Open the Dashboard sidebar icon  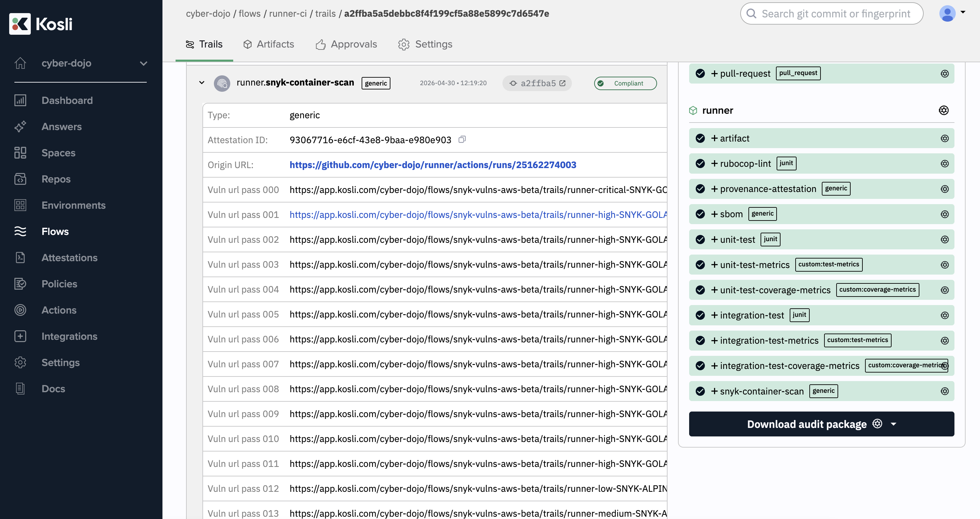[x=20, y=101]
